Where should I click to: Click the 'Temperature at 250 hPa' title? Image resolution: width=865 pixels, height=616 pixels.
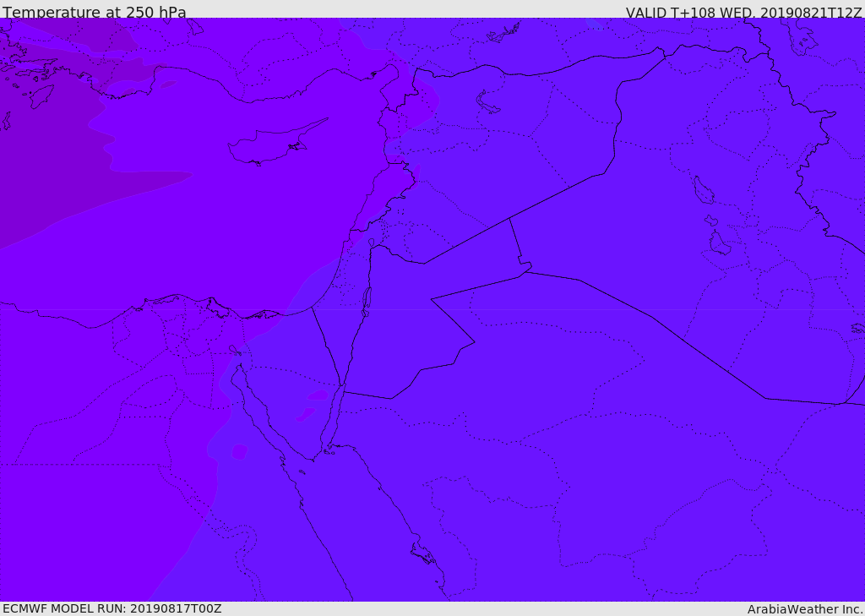point(95,12)
